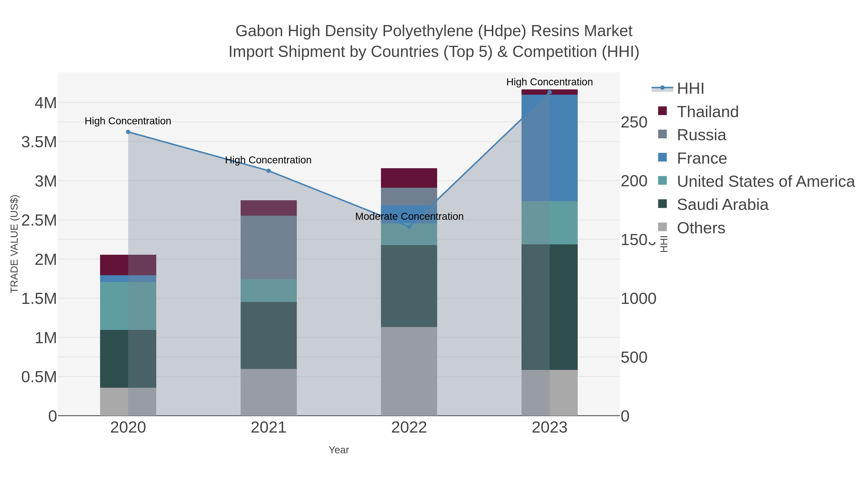Click the 2021 Thailand bar segment
This screenshot has width=868, height=488.
(x=269, y=208)
